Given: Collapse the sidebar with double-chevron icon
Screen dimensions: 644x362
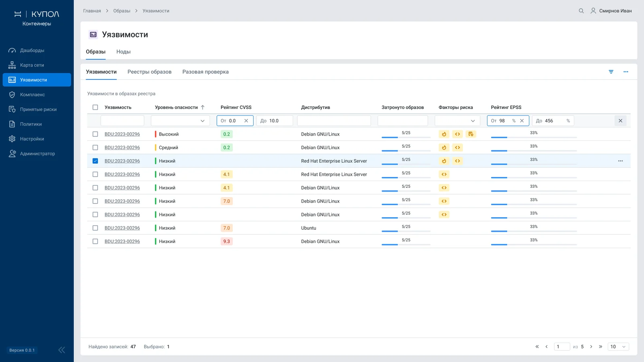Looking at the screenshot, I should (62, 350).
